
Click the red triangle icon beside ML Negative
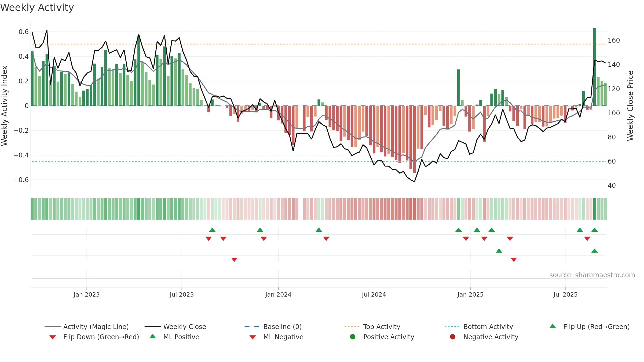click(253, 337)
